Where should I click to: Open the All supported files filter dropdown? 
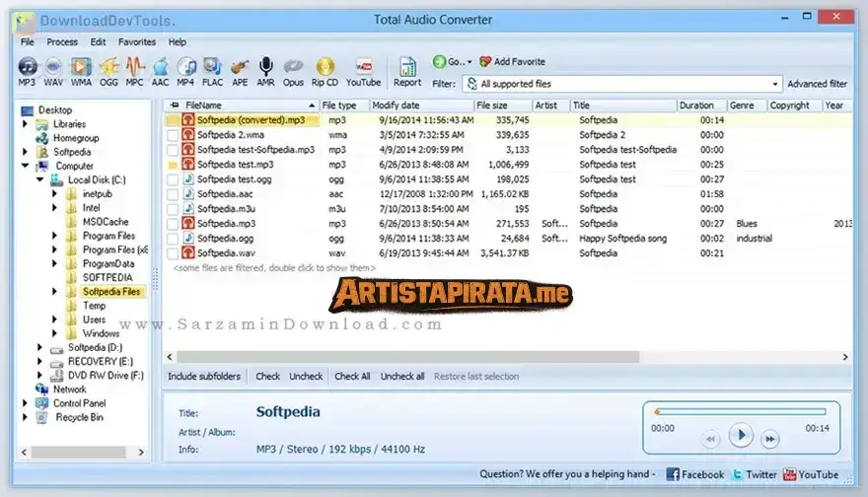coord(774,84)
